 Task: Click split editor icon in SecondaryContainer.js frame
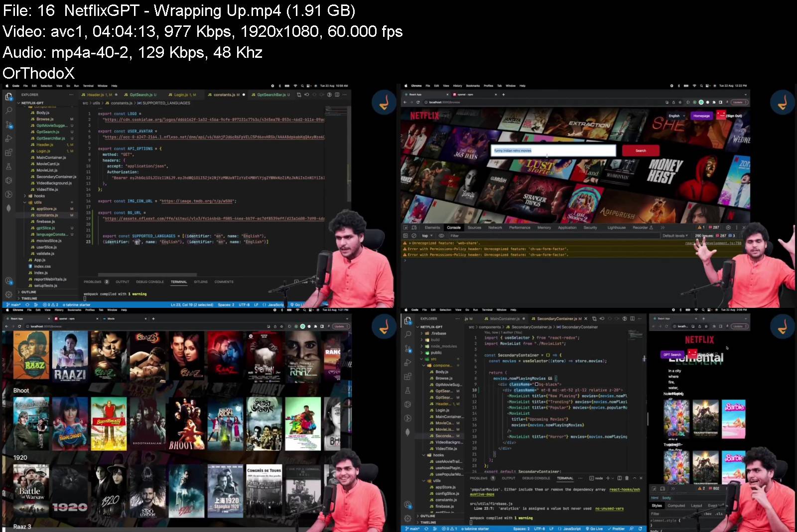(x=632, y=318)
